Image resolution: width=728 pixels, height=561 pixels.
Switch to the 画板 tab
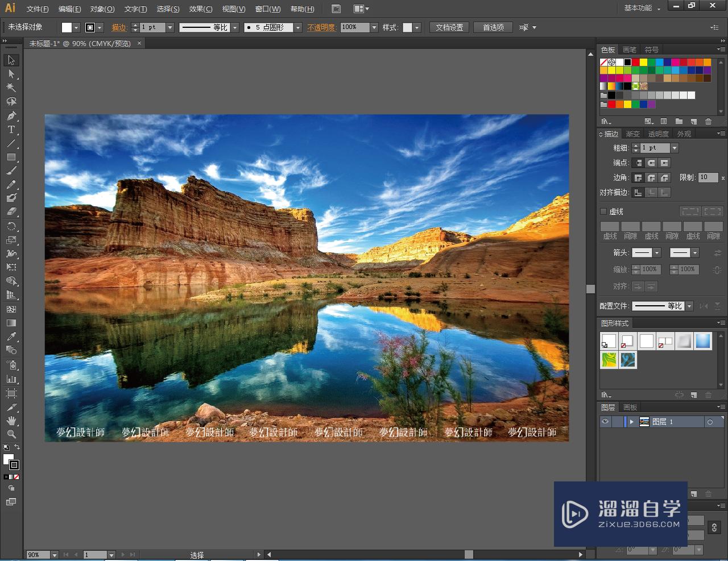point(630,408)
